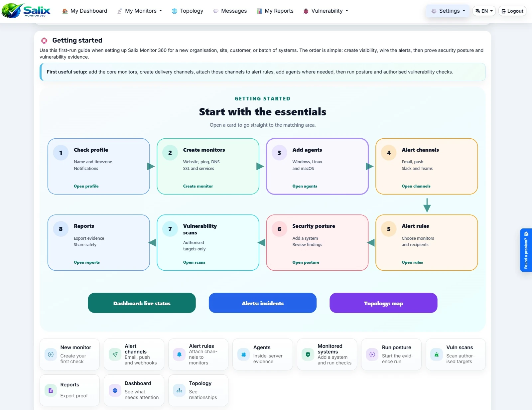Image resolution: width=532 pixels, height=410 pixels.
Task: Click the Vuln scans bug icon
Action: click(x=437, y=354)
